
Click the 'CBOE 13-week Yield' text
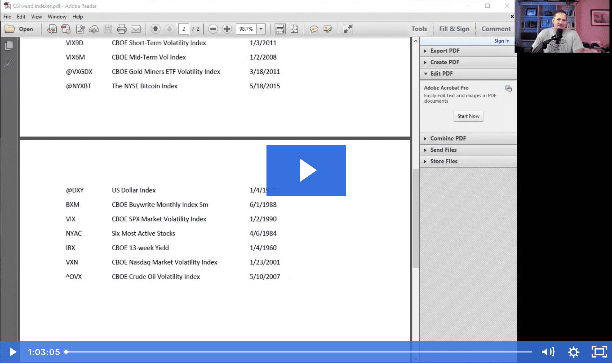click(140, 248)
